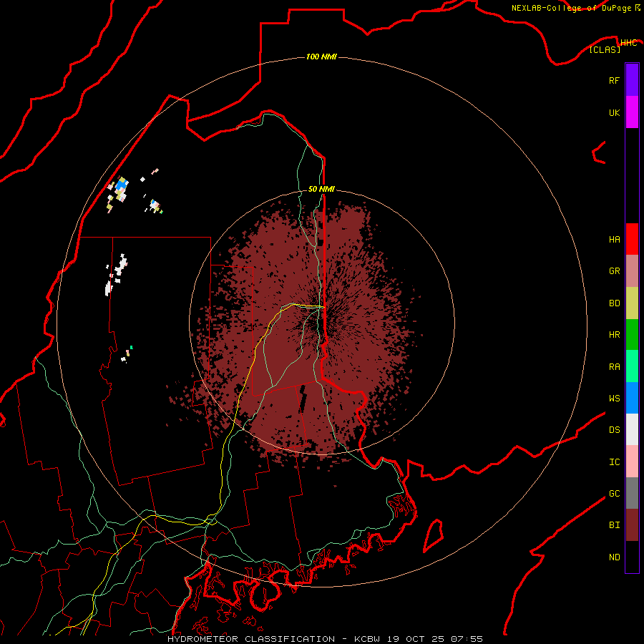644x644 pixels.
Task: Select the GR legend label
Action: click(614, 270)
